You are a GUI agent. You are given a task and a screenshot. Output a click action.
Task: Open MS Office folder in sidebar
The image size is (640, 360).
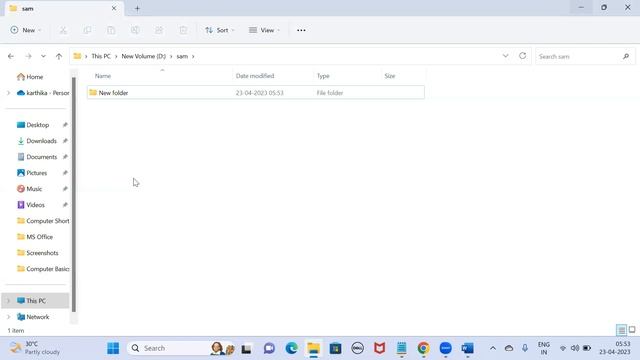35,237
